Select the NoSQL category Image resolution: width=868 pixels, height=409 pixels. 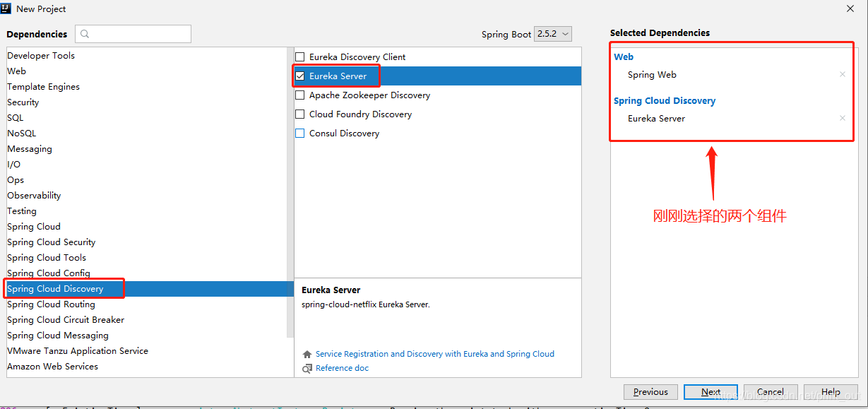click(x=146, y=133)
